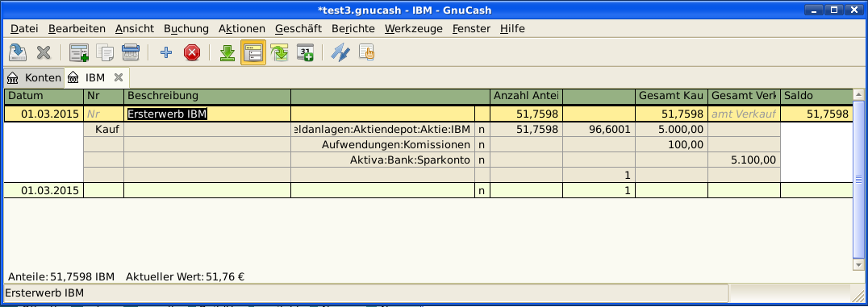Click the Reconcile hand-on-page icon
The height and width of the screenshot is (307, 868).
366,53
